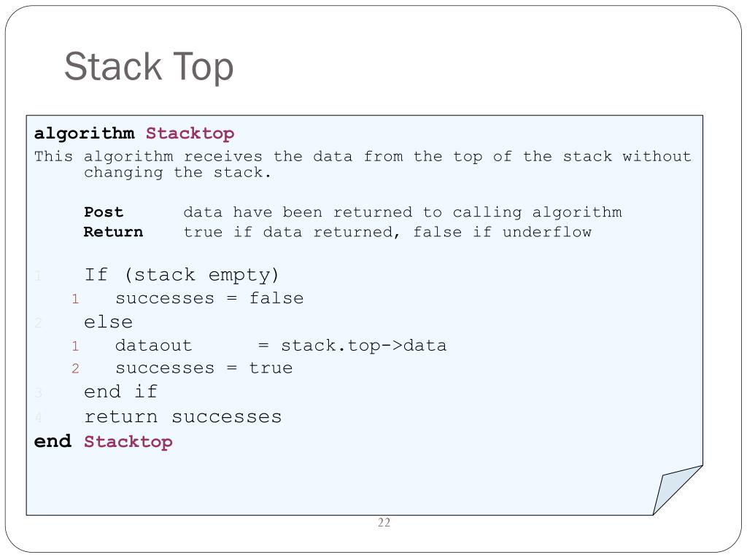747x560 pixels.
Task: Select the Return label
Action: click(113, 232)
